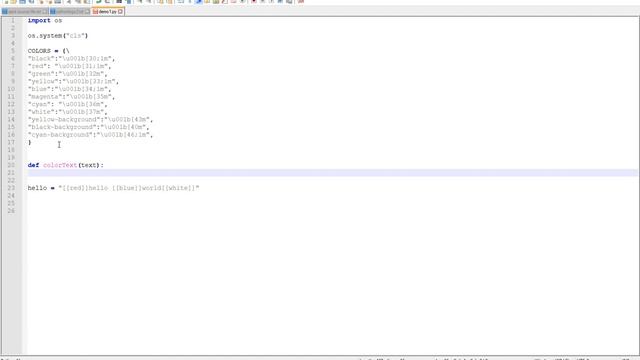Click the 'hello =' string assignment line
640x360 pixels.
point(113,188)
